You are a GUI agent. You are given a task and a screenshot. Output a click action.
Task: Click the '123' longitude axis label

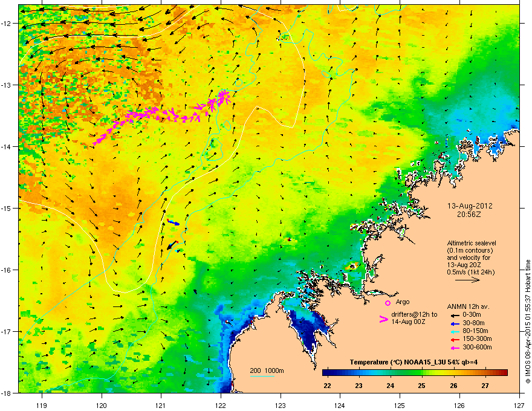point(281,405)
